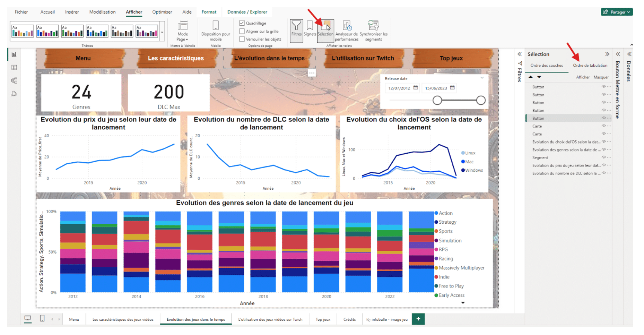Uncheck the Quadrillage checkbox
This screenshot has height=335, width=644.
click(242, 23)
